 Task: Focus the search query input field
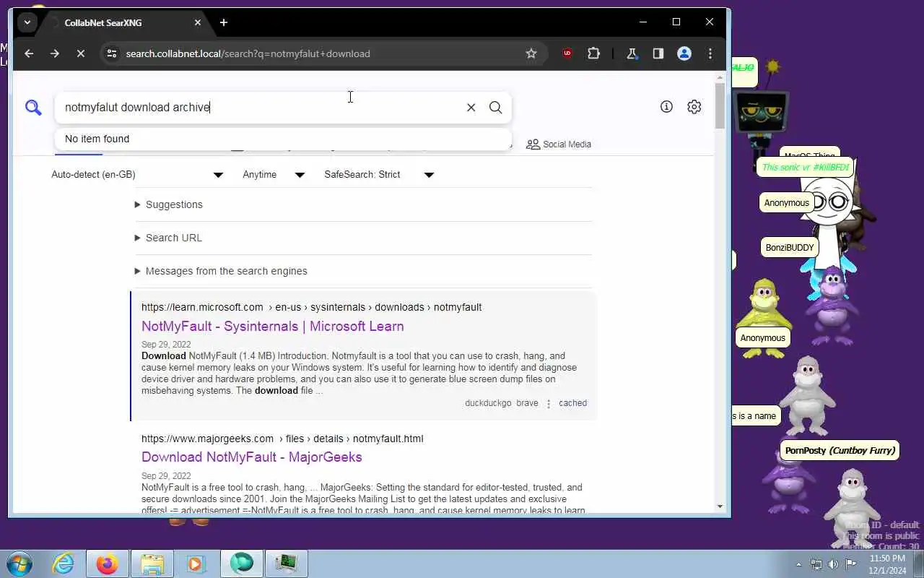[260, 107]
